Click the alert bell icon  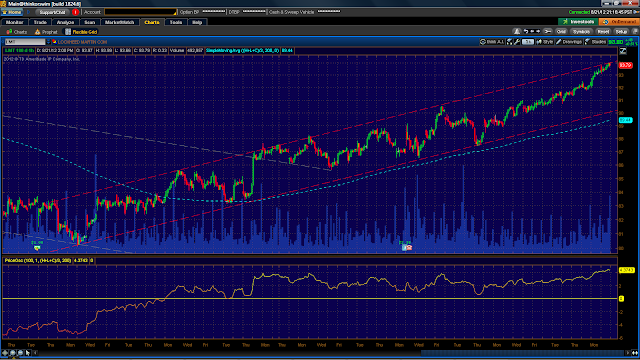pos(517,31)
